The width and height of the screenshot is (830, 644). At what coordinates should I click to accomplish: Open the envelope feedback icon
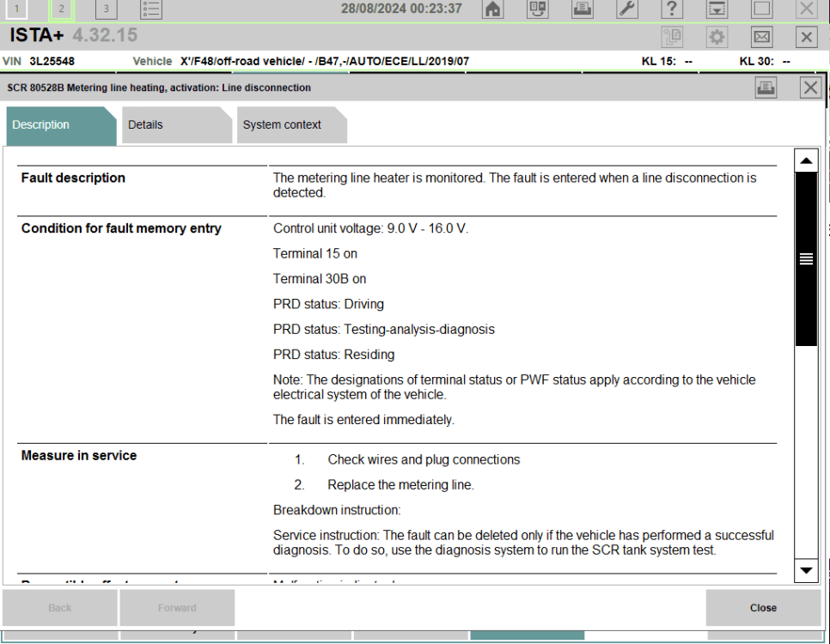762,37
